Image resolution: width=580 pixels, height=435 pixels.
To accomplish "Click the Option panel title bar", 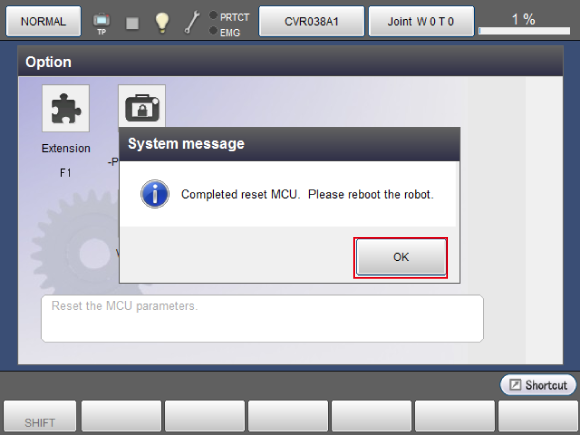I will click(290, 61).
